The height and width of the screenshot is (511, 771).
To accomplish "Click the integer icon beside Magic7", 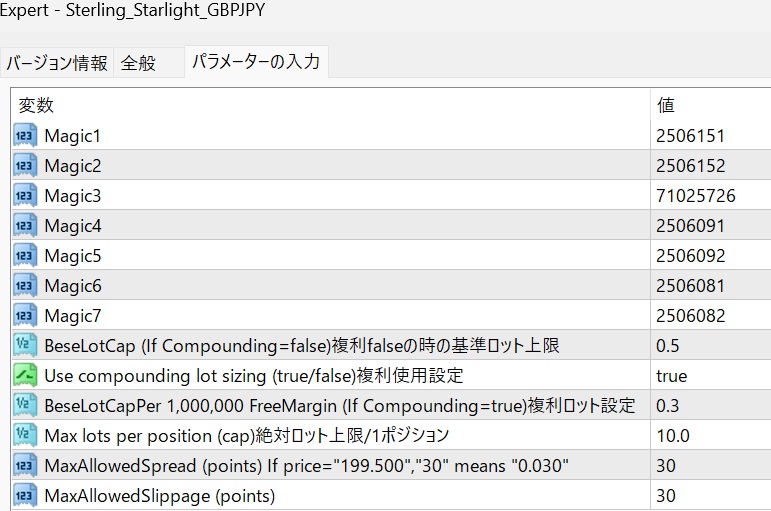I will coord(25,316).
